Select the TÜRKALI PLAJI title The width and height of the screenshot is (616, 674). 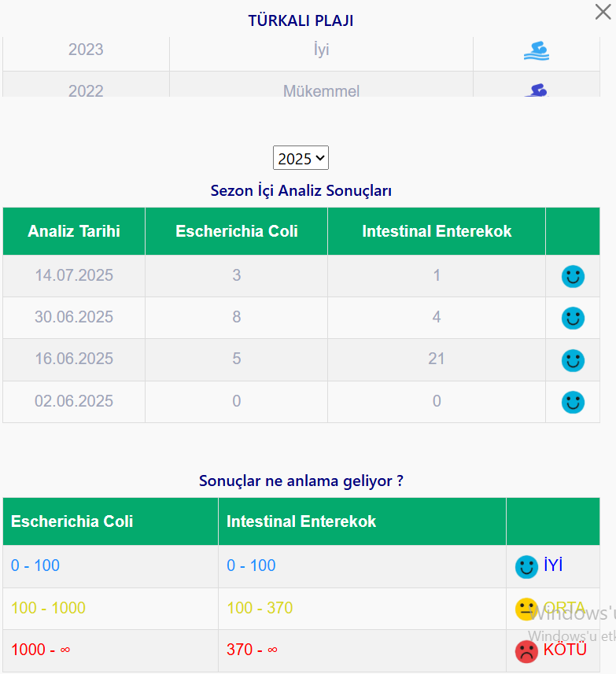click(301, 20)
